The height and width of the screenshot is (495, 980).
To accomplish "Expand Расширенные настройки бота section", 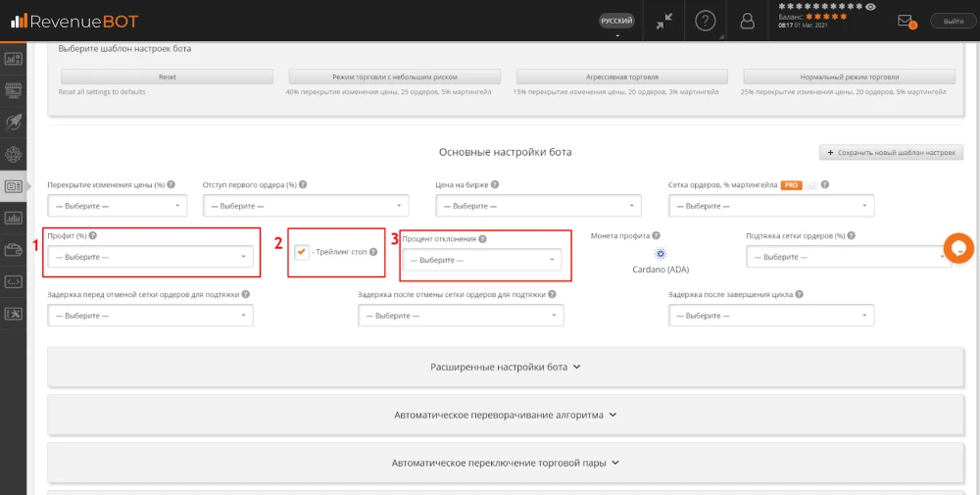I will tap(506, 367).
